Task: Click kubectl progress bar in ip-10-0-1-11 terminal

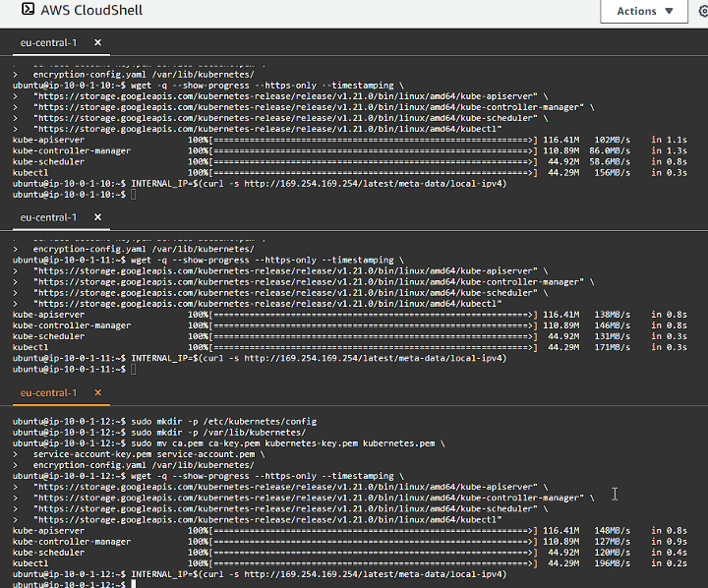Action: 373,347
